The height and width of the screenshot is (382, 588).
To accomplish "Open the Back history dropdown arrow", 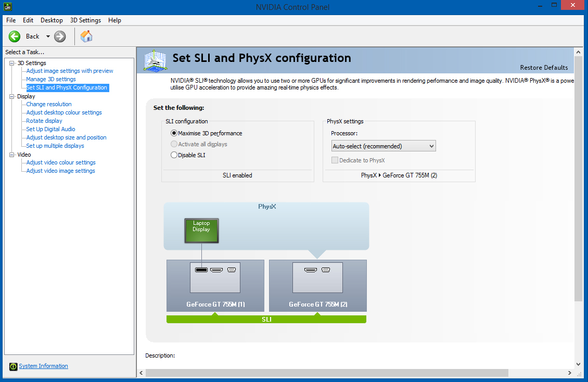I will pos(48,36).
